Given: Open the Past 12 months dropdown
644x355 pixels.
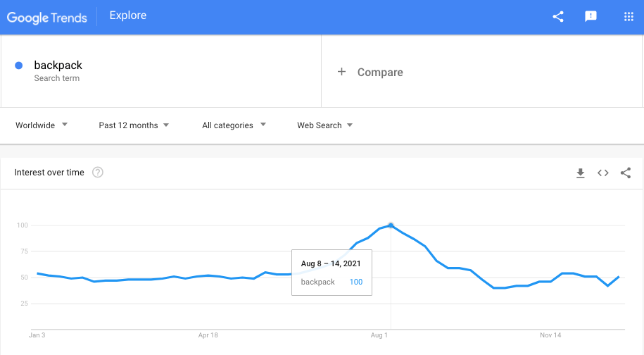Looking at the screenshot, I should [x=134, y=125].
